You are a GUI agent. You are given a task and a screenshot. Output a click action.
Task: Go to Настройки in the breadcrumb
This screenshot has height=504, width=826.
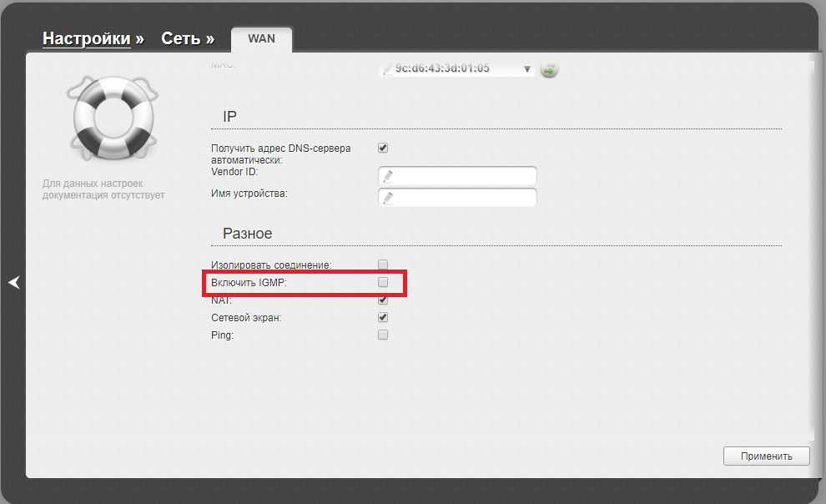(x=87, y=39)
